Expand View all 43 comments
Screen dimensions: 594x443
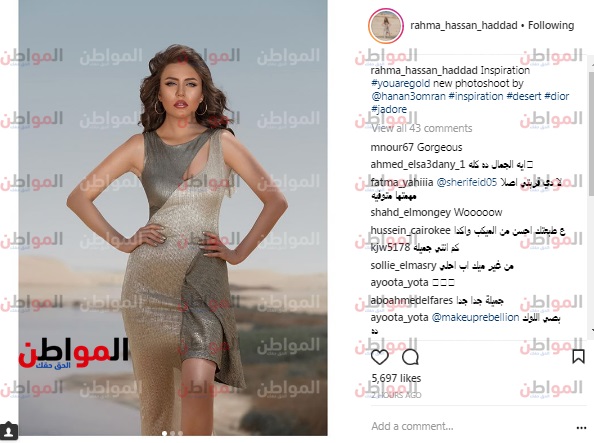(x=421, y=128)
